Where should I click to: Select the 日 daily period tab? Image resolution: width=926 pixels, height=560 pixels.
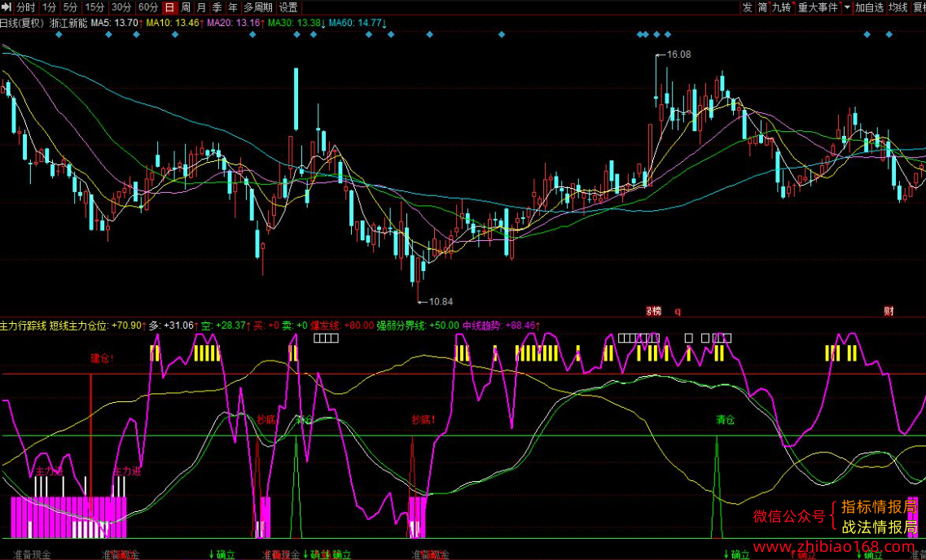tap(169, 7)
